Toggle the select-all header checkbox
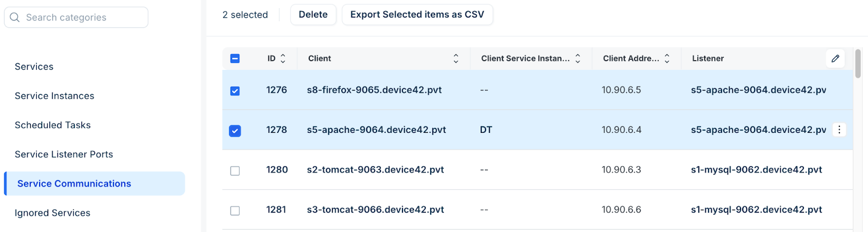868x232 pixels. pos(235,59)
